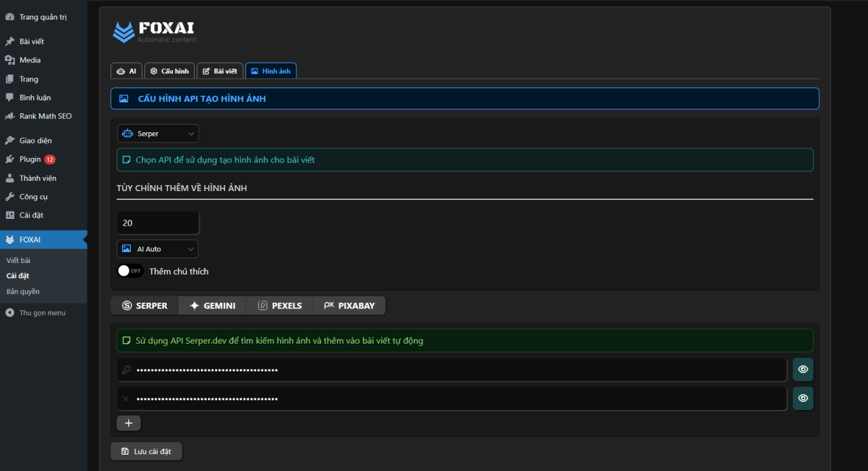Open the Plugin menu in sidebar
Viewport: 868px width, 471px height.
tap(30, 159)
